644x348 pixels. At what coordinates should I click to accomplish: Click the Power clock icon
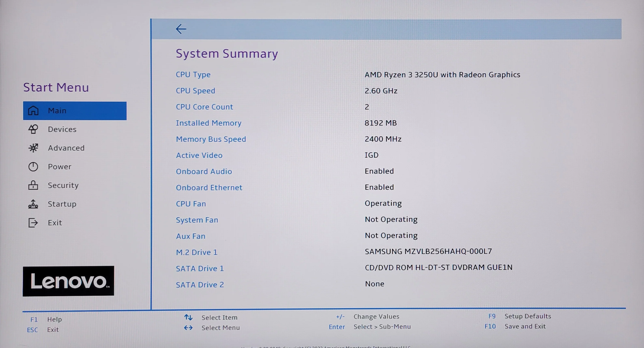click(x=33, y=167)
